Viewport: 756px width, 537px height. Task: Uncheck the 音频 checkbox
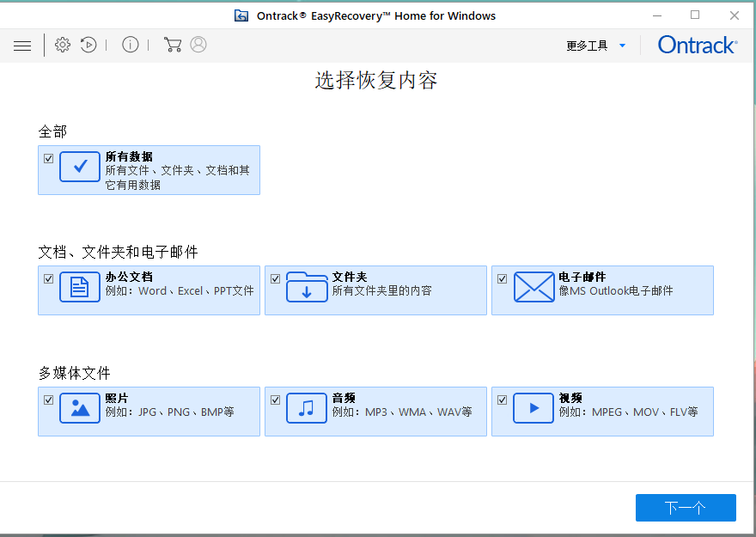point(275,400)
